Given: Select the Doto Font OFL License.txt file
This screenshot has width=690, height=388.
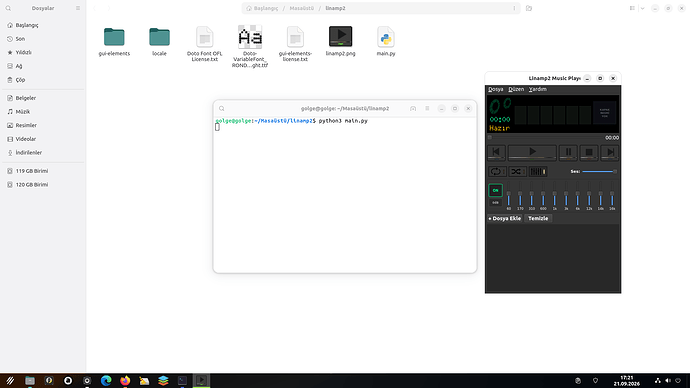Looking at the screenshot, I should tap(205, 44).
